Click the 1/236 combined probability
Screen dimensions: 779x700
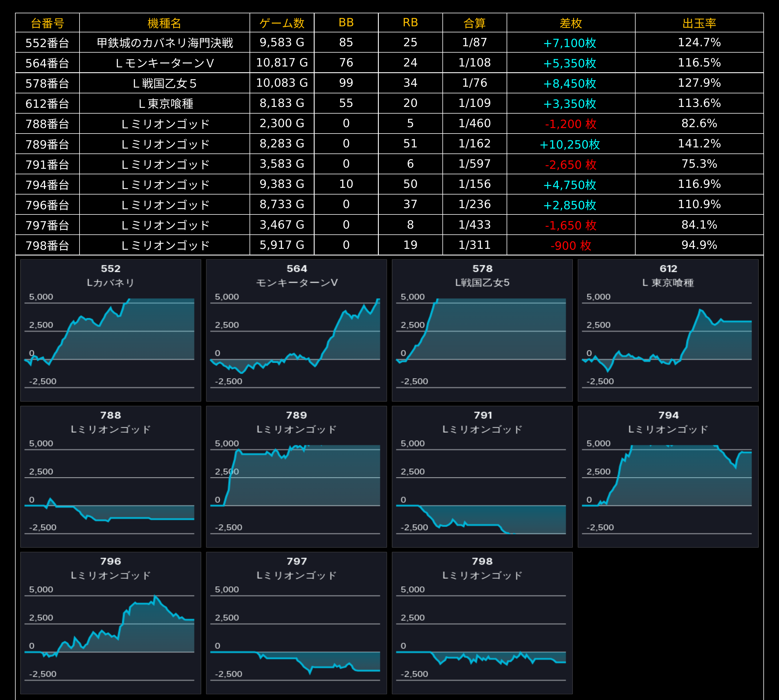[x=475, y=205]
